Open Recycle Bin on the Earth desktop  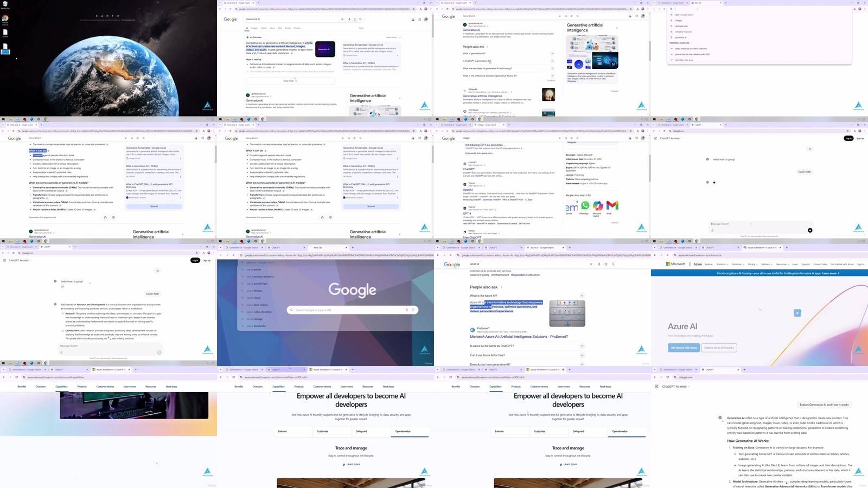click(x=5, y=5)
